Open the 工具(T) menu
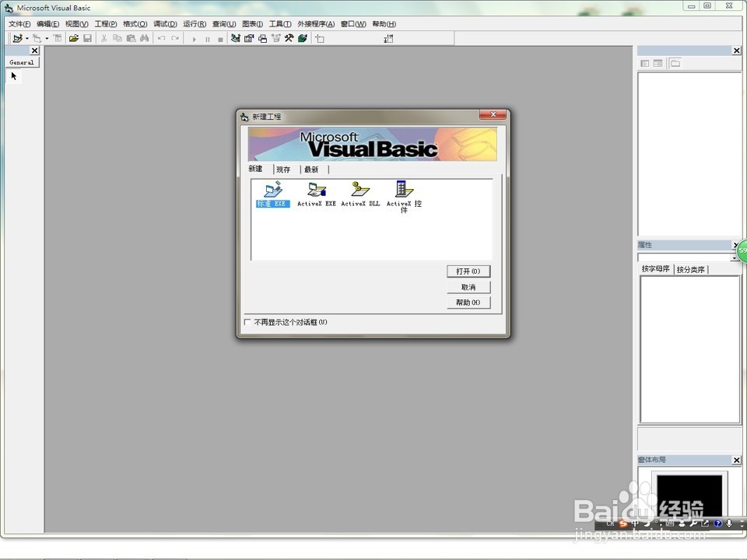The width and height of the screenshot is (747, 560). (x=280, y=24)
